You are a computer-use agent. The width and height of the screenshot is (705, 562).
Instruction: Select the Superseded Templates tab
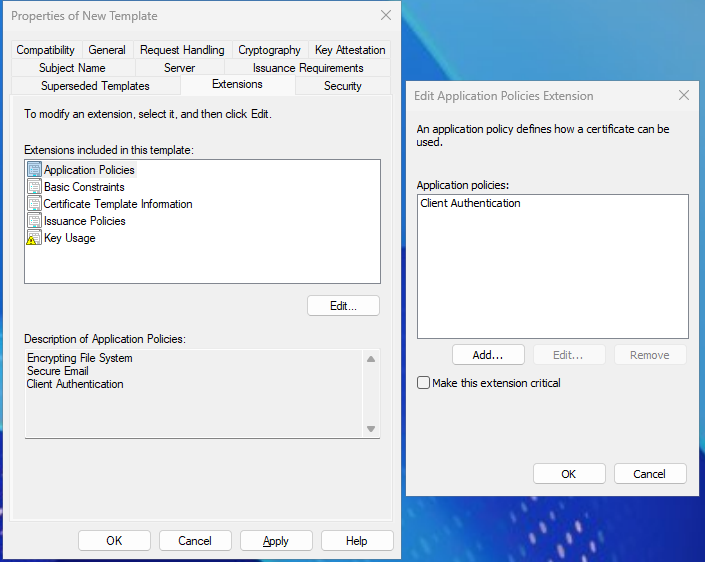pos(95,86)
